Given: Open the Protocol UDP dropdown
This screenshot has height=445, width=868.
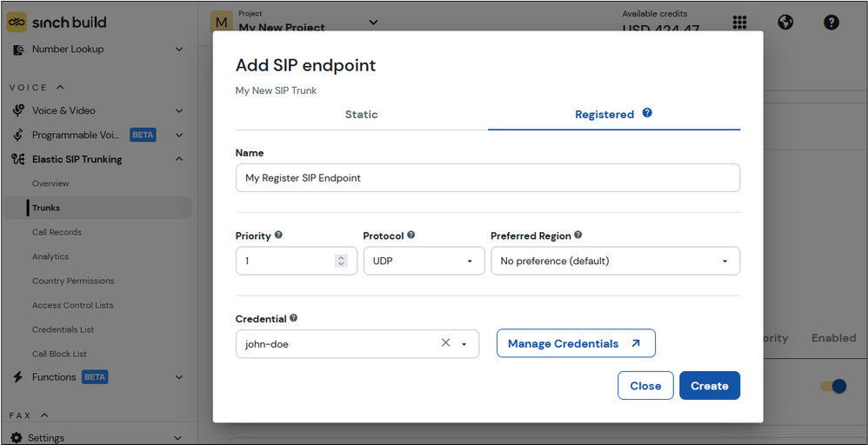Looking at the screenshot, I should (x=424, y=261).
